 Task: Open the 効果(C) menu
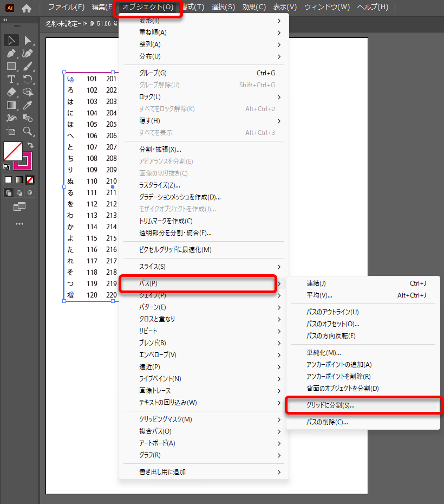pos(254,7)
